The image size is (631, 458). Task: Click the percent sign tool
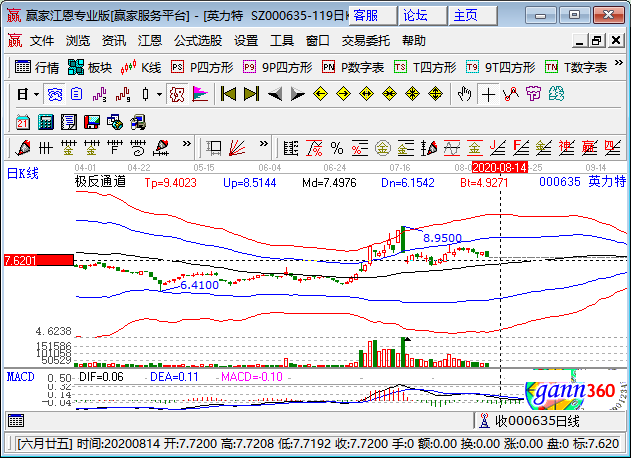tap(337, 149)
